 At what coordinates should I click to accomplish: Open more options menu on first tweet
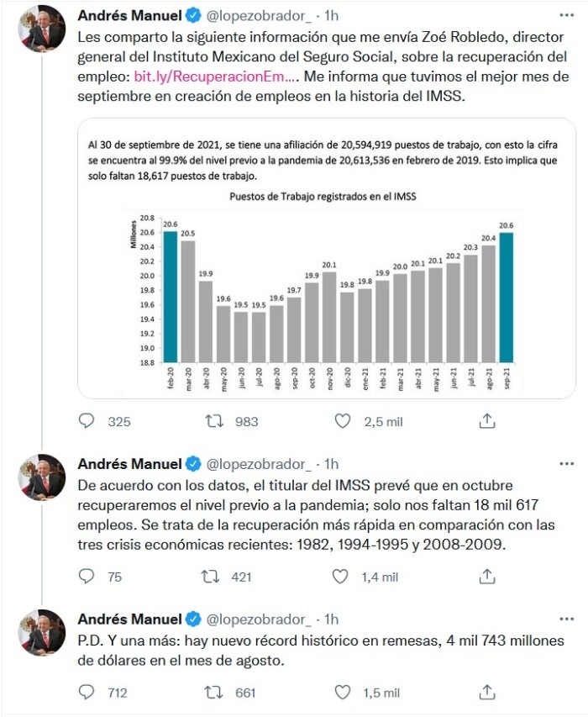(x=567, y=15)
